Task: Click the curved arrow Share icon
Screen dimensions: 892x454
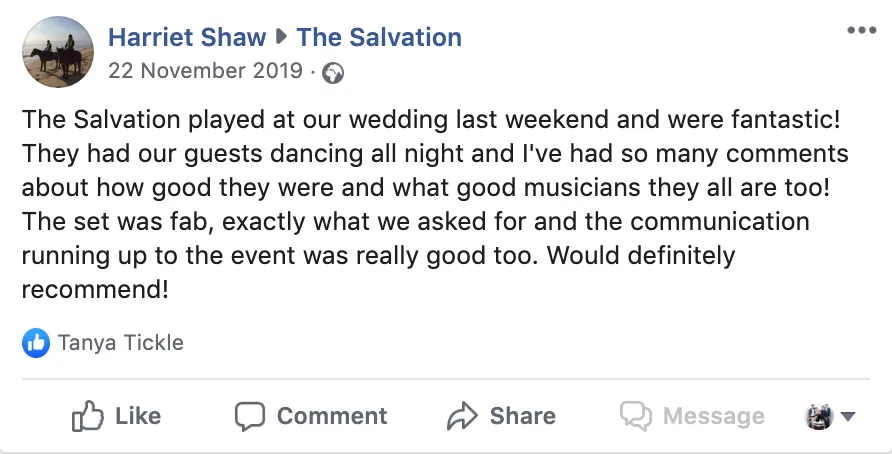Action: click(461, 416)
